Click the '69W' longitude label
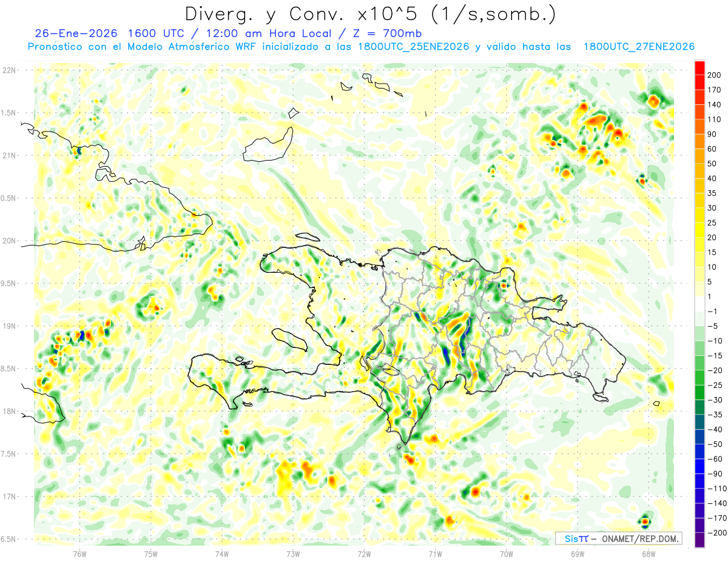 click(x=577, y=553)
